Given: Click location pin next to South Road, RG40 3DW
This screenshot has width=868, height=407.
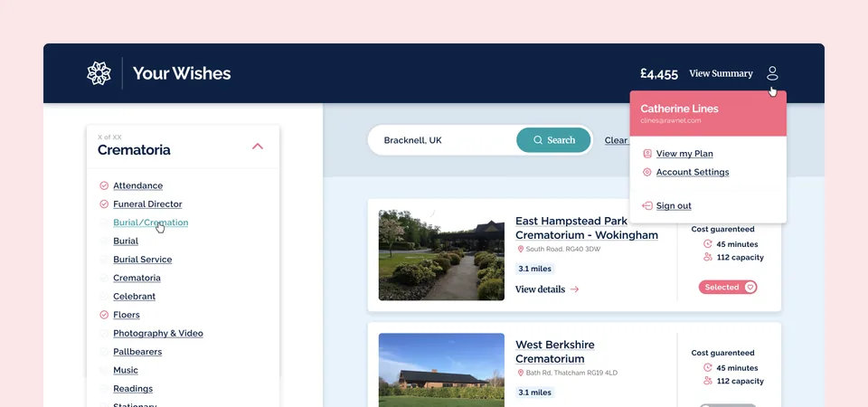Looking at the screenshot, I should point(521,250).
